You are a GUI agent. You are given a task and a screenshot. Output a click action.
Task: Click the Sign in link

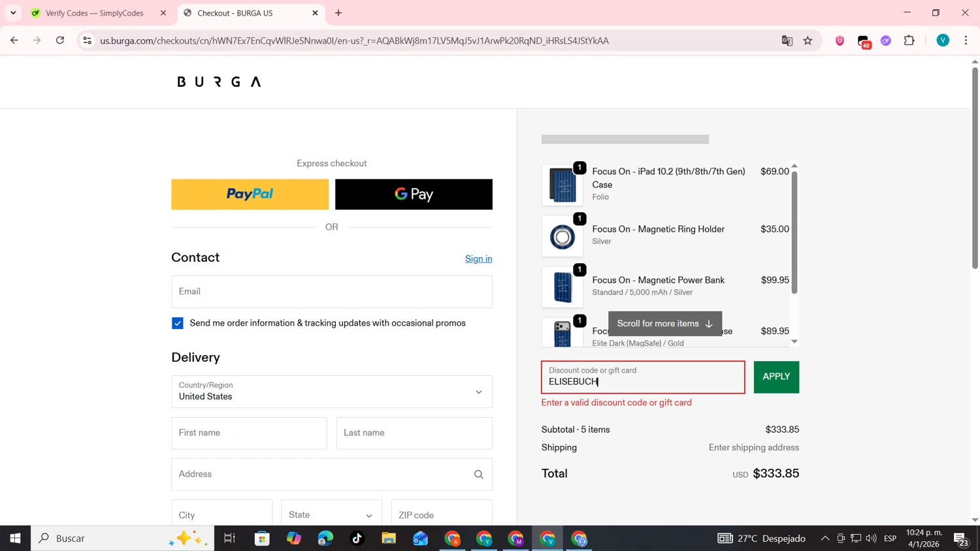click(478, 259)
